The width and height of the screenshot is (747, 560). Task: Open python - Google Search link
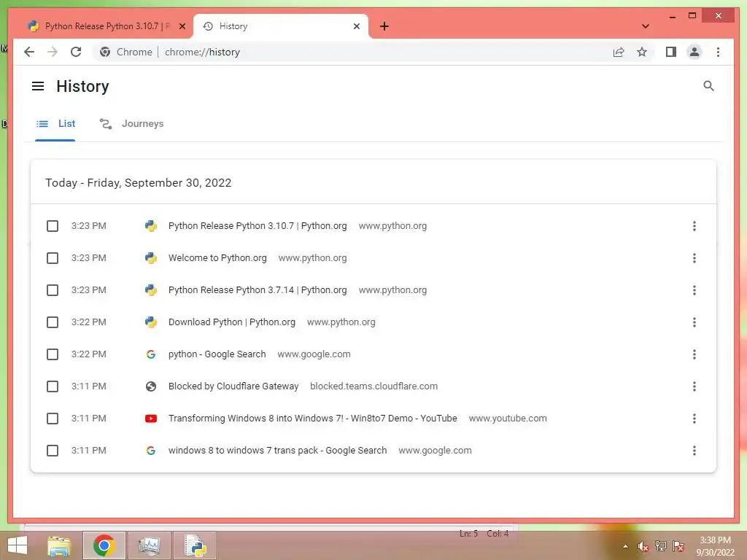click(x=217, y=354)
